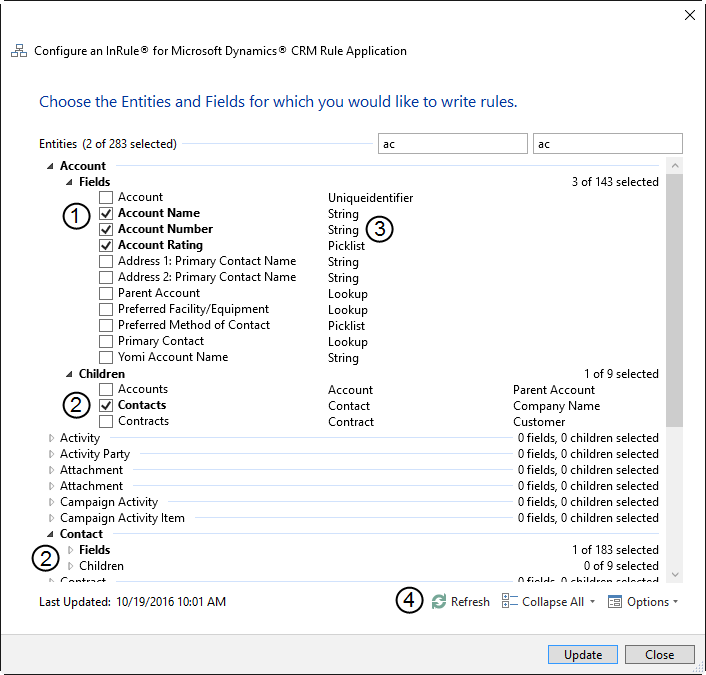Open the Options dropdown arrow
Viewport: 706px width, 675px height.
(675, 602)
